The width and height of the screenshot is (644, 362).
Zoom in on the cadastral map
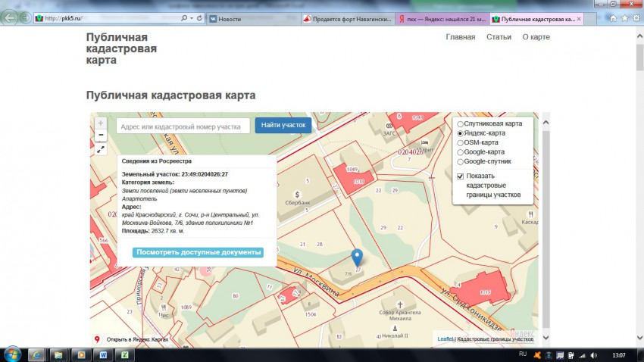[101, 123]
